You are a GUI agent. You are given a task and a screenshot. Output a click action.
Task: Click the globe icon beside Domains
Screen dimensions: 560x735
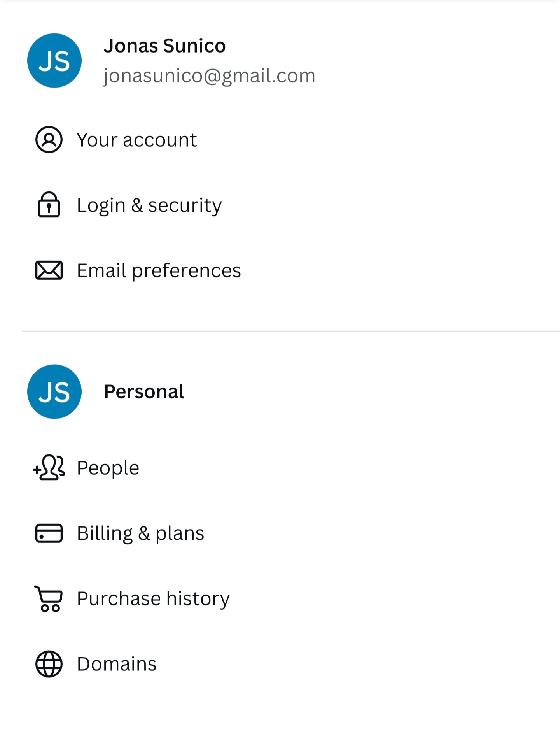(49, 664)
